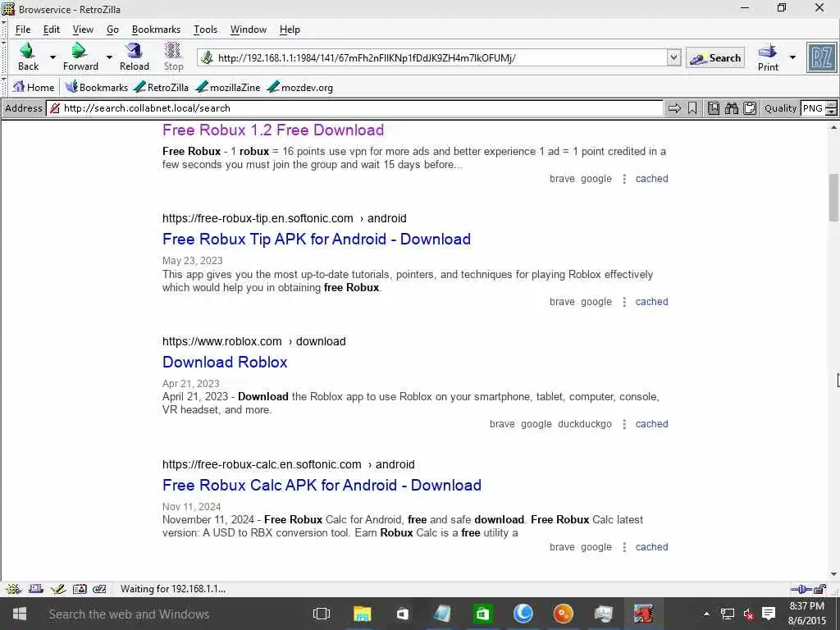Click the RetroZilla bookmark link
Image resolution: width=840 pixels, height=630 pixels.
(x=162, y=87)
